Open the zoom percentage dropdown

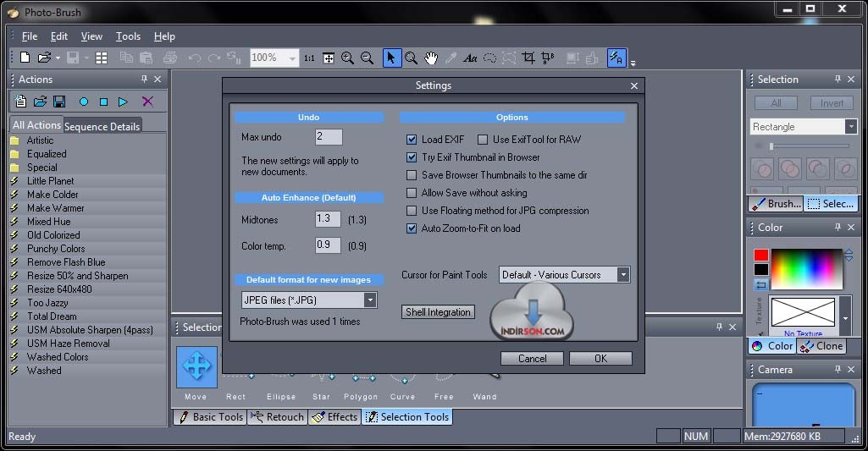(291, 58)
